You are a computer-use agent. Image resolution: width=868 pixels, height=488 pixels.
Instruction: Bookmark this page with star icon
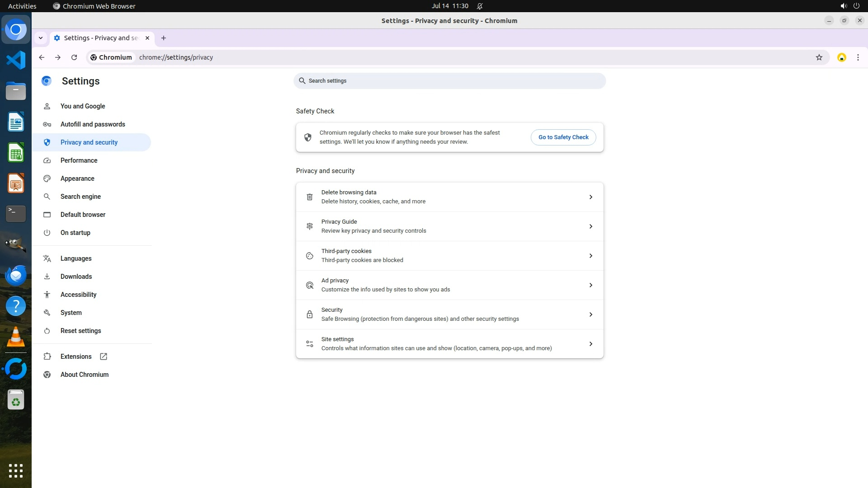click(819, 57)
